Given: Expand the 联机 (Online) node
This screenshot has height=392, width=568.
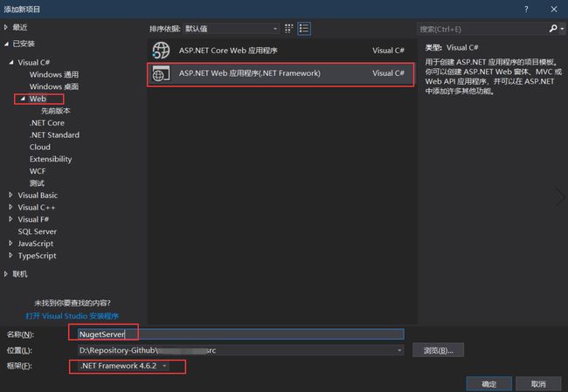Looking at the screenshot, I should 6,274.
